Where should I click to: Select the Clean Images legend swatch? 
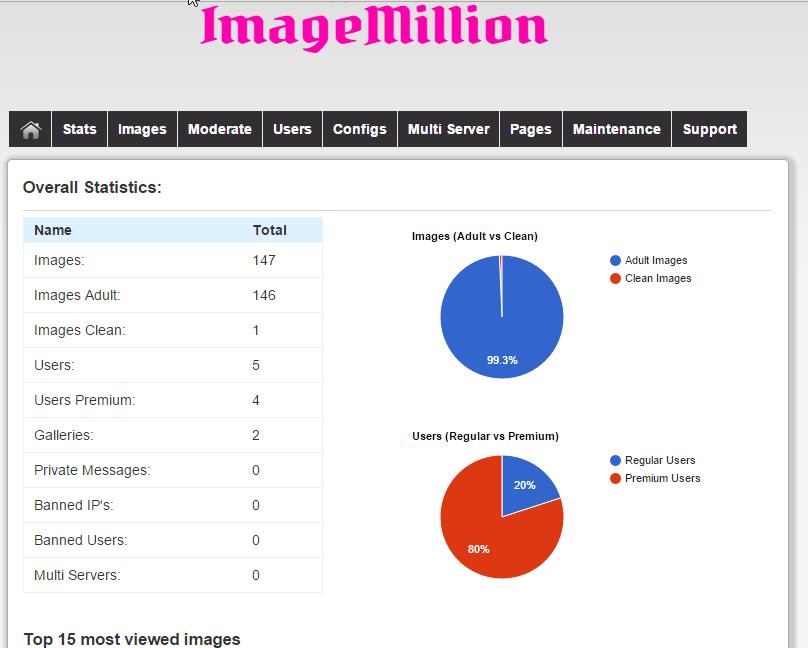pyautogui.click(x=615, y=279)
